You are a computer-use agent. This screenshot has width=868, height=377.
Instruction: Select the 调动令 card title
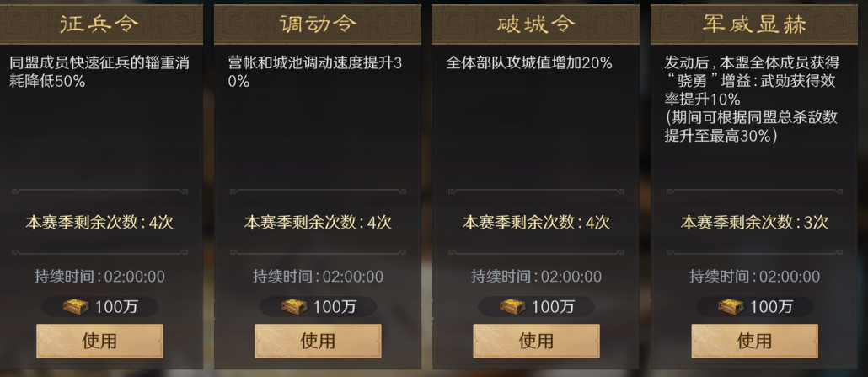[318, 24]
